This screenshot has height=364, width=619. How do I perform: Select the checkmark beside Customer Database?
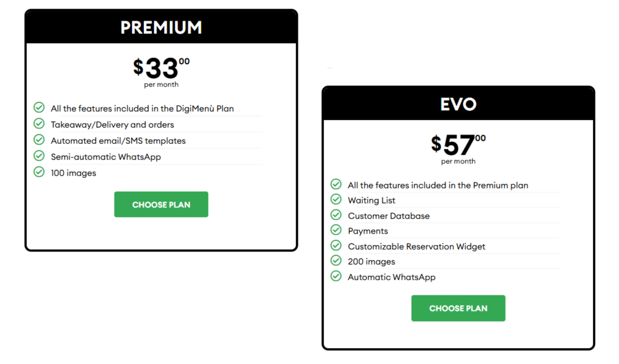[336, 215]
